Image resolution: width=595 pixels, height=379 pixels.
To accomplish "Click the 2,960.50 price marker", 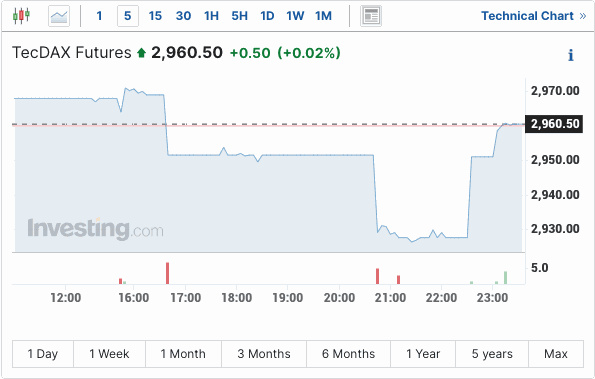I will [554, 124].
